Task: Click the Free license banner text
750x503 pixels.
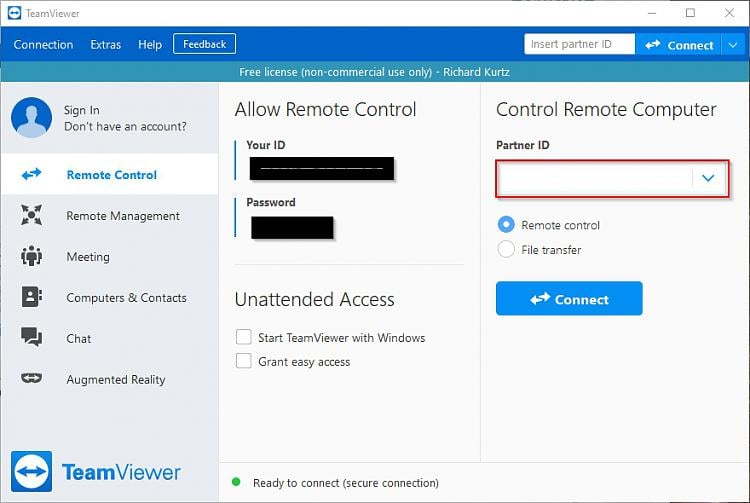Action: coord(374,72)
